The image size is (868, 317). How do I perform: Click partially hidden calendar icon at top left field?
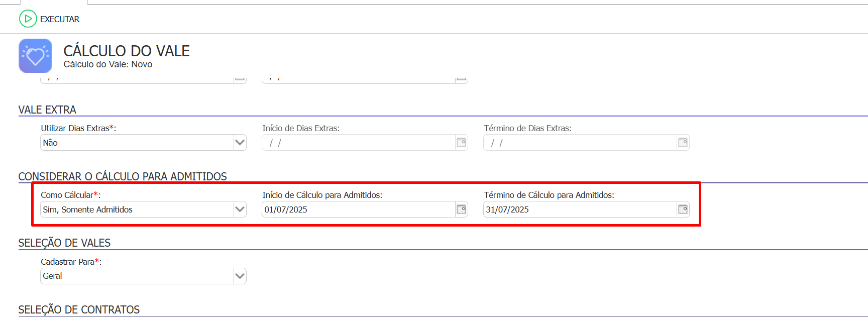coord(240,79)
